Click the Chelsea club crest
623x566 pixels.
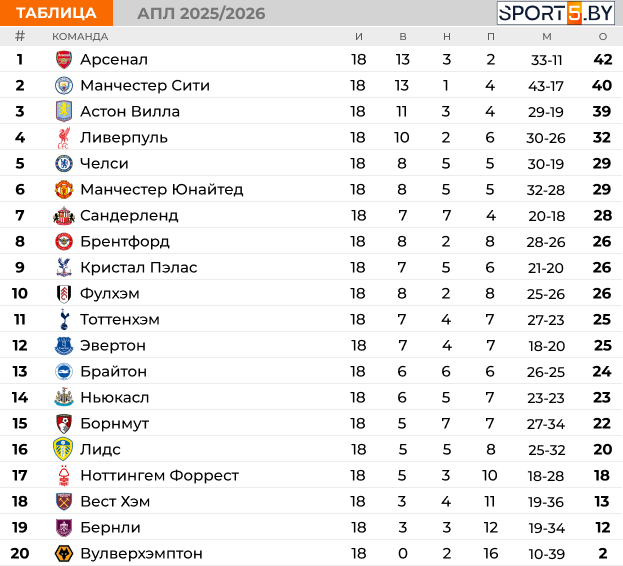pos(64,163)
